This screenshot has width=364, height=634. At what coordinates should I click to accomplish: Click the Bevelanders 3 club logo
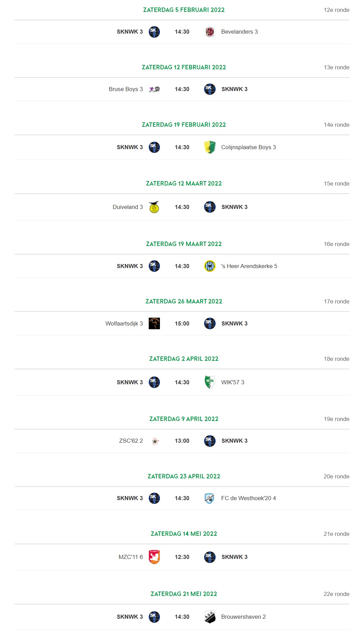(x=210, y=32)
